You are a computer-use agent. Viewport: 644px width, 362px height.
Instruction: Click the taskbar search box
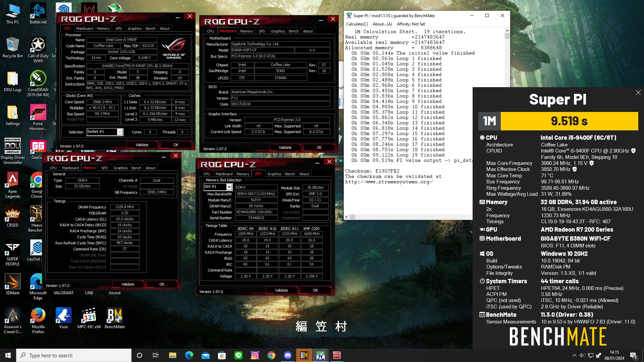click(x=74, y=355)
